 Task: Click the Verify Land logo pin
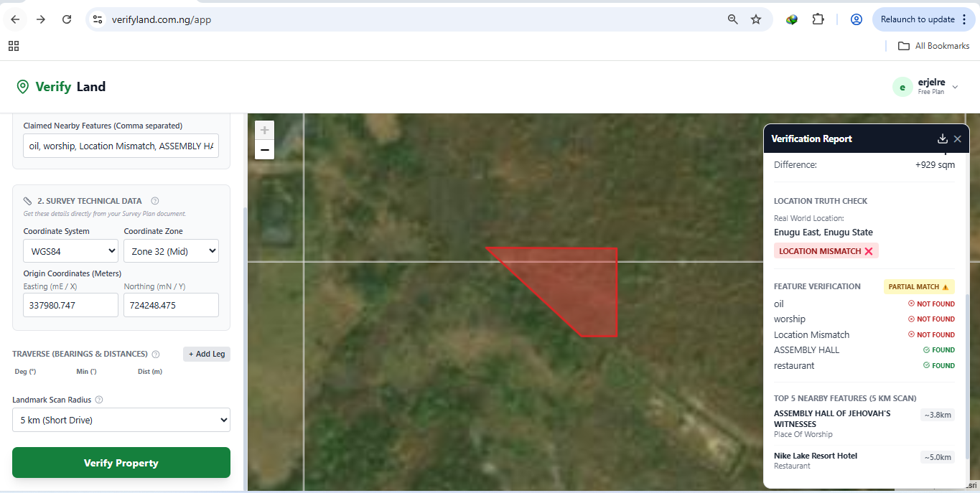point(23,87)
